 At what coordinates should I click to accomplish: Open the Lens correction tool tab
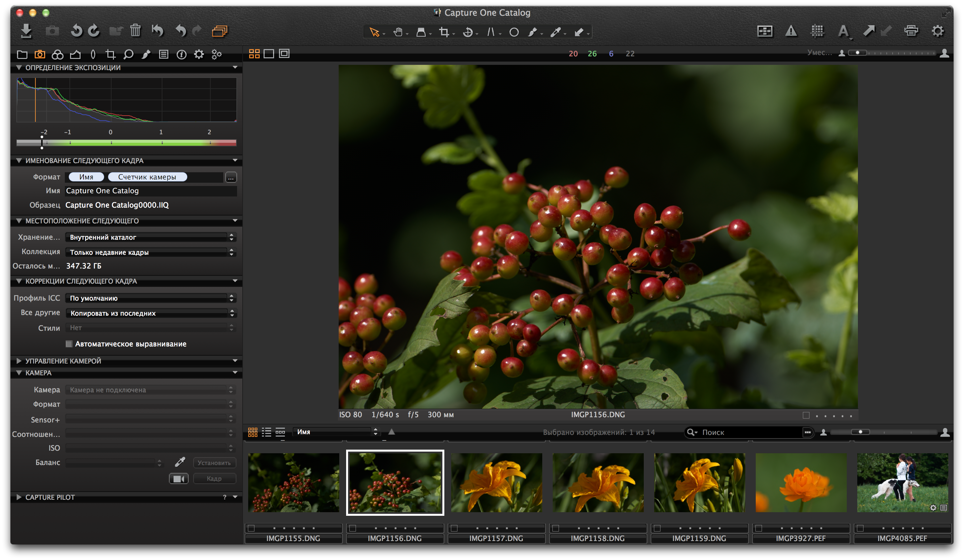tap(93, 54)
